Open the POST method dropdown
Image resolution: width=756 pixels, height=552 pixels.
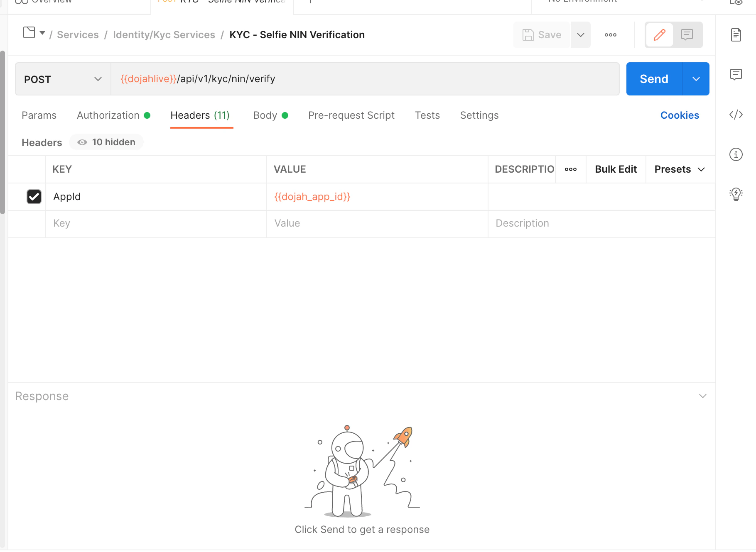[x=63, y=79]
